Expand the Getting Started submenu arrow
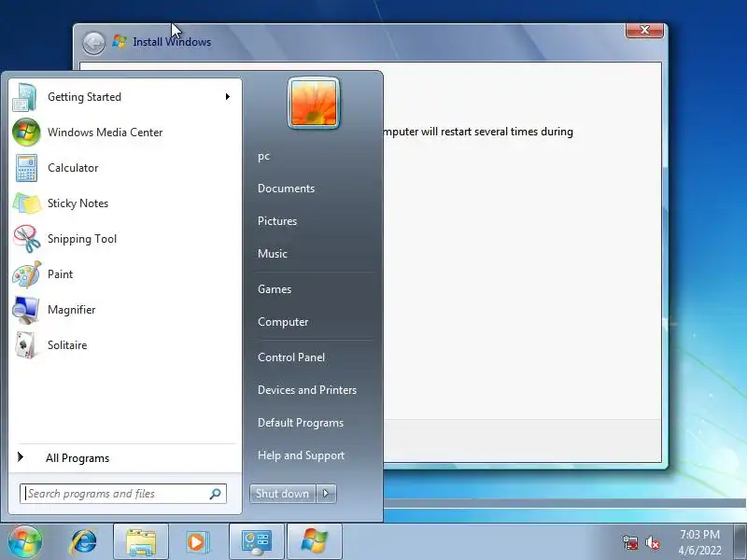747x560 pixels. coord(228,97)
